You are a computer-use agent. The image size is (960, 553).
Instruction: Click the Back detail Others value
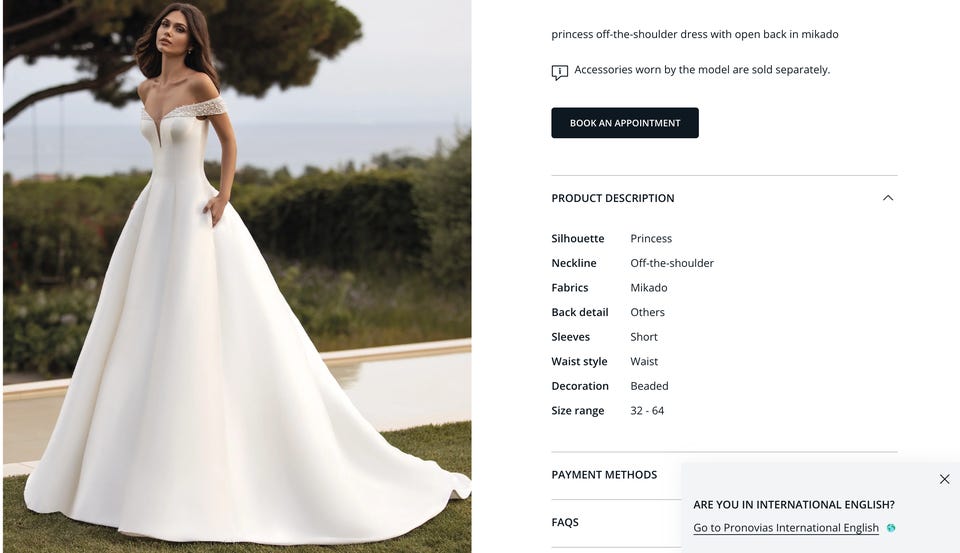click(x=647, y=312)
